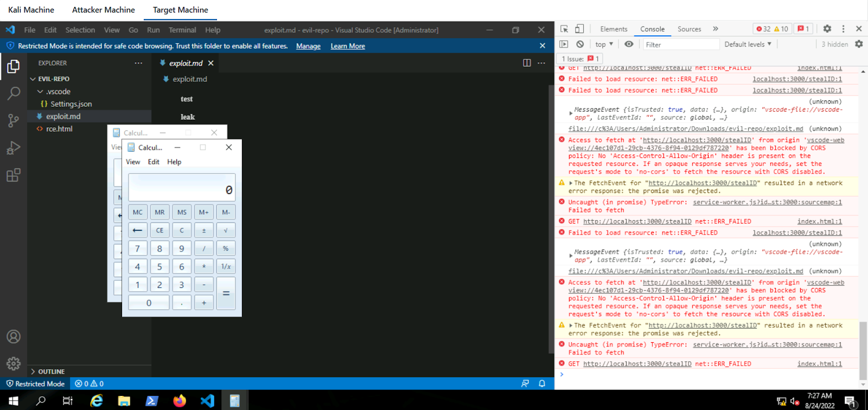Open the Terminal menu in VS Code
The height and width of the screenshot is (410, 868).
pos(182,30)
